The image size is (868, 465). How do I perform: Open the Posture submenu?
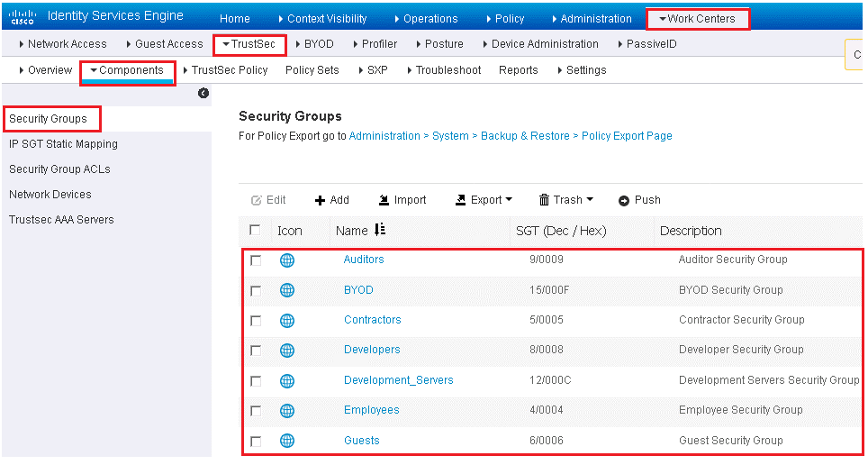439,44
